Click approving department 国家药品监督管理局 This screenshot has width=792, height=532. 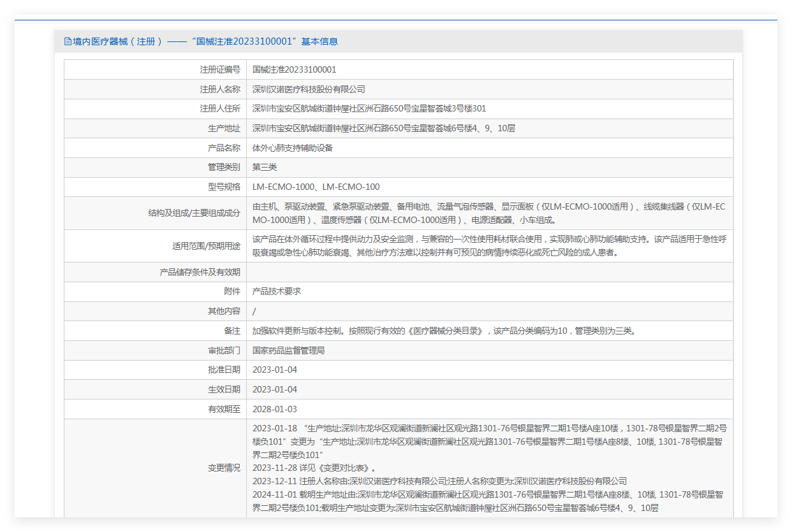289,350
